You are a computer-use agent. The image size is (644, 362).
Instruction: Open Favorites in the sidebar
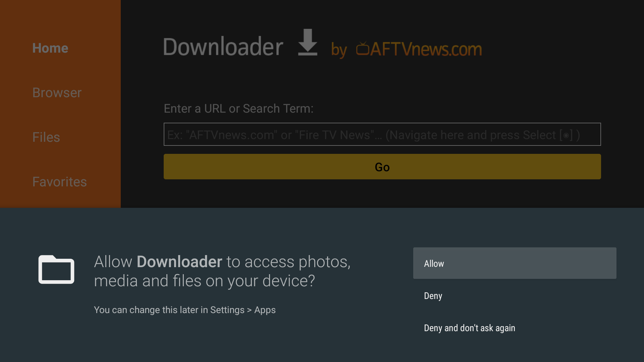coord(60,182)
